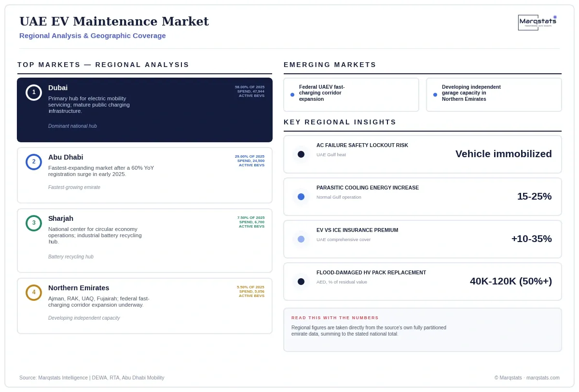Click the Sharjah description about circular economy
The image size is (579, 392).
(95, 235)
